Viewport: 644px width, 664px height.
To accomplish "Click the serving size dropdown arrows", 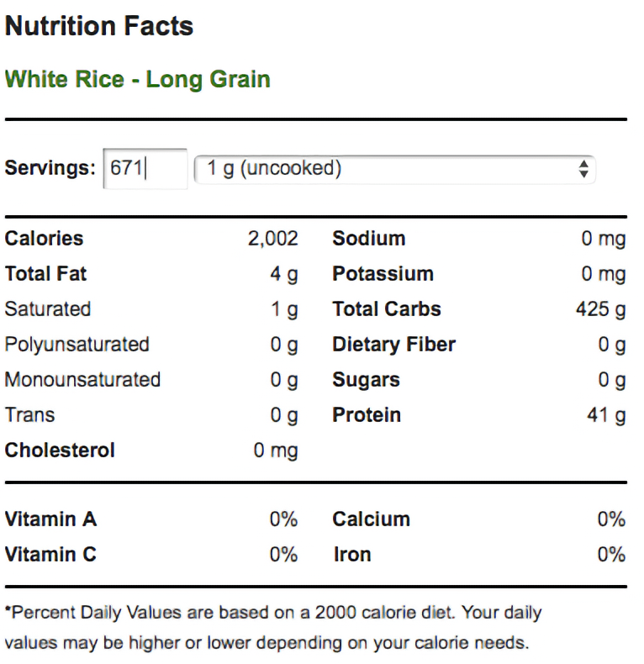I will click(583, 169).
